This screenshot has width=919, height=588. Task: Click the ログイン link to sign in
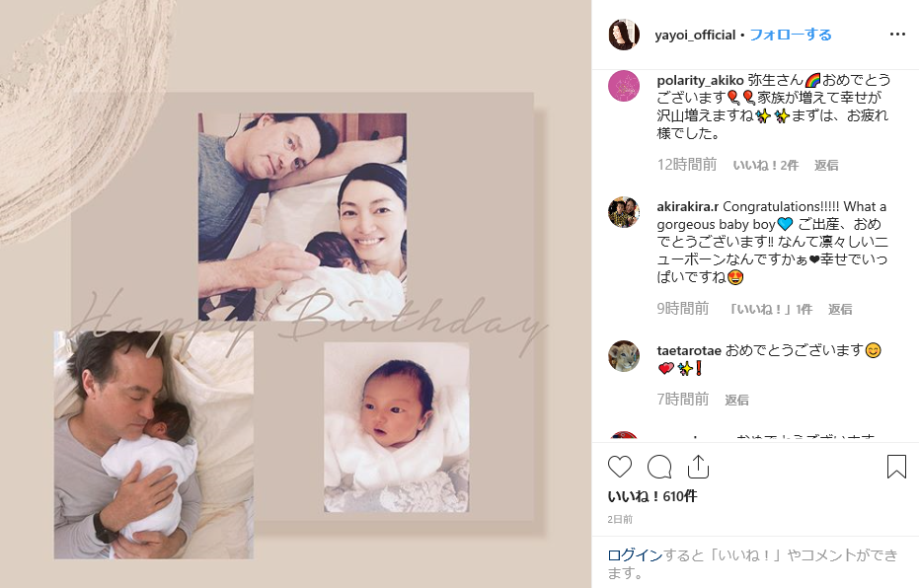pyautogui.click(x=635, y=555)
